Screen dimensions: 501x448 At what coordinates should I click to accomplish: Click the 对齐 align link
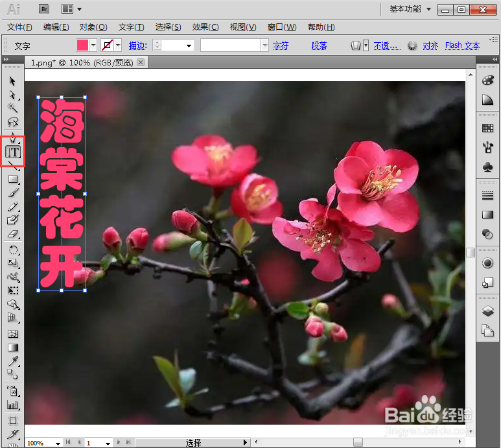coord(430,45)
